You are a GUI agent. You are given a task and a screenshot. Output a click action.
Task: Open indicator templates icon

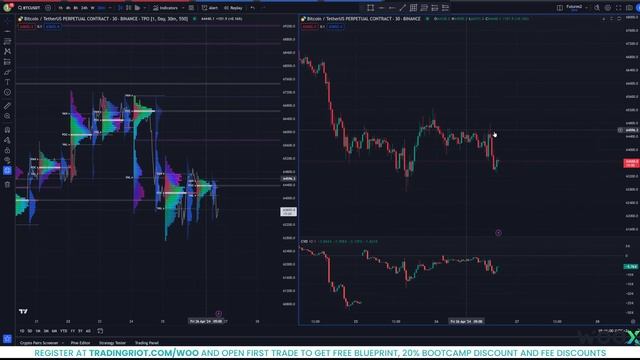(191, 8)
